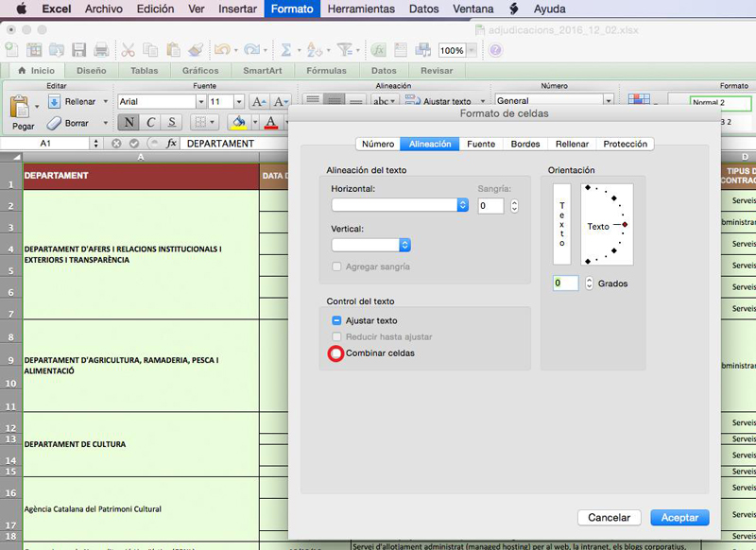Click the new workbook icon

pyautogui.click(x=11, y=50)
